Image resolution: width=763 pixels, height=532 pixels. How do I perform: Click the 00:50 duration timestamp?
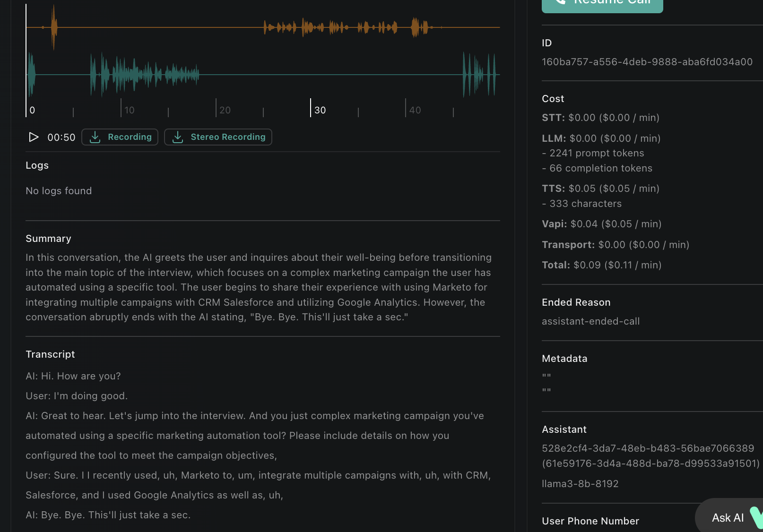61,137
